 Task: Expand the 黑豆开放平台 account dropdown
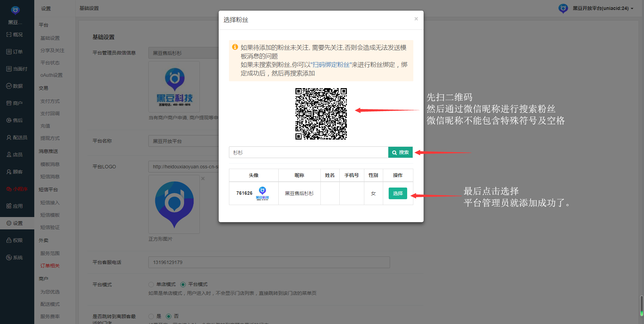tap(603, 8)
